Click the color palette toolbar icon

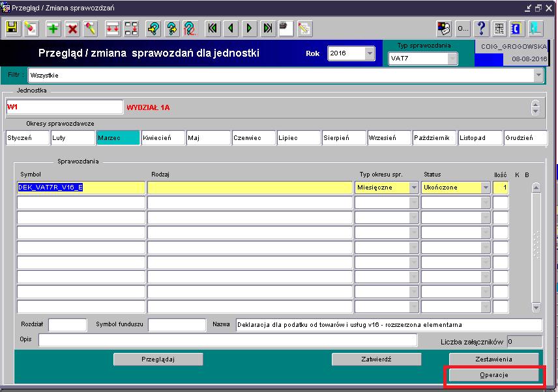[444, 29]
